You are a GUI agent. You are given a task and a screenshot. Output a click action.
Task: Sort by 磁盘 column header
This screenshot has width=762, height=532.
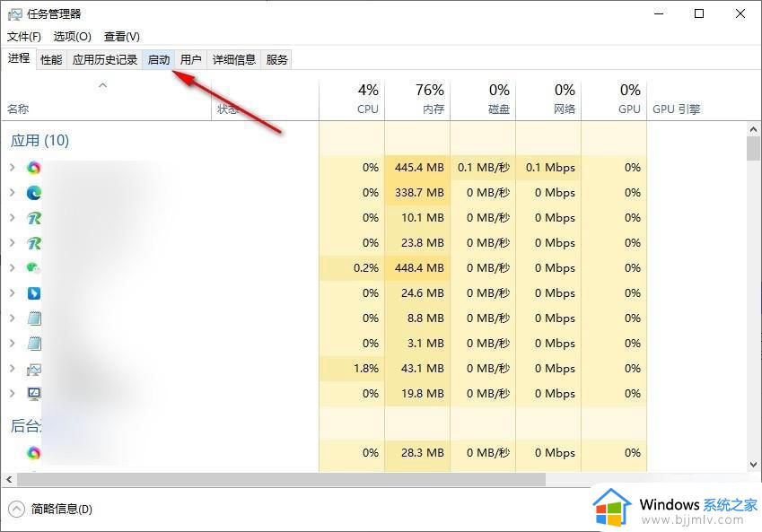click(483, 100)
